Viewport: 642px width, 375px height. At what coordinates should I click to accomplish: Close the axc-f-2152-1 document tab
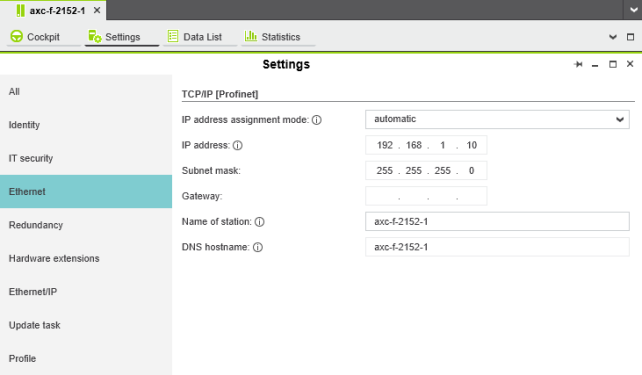(97, 10)
